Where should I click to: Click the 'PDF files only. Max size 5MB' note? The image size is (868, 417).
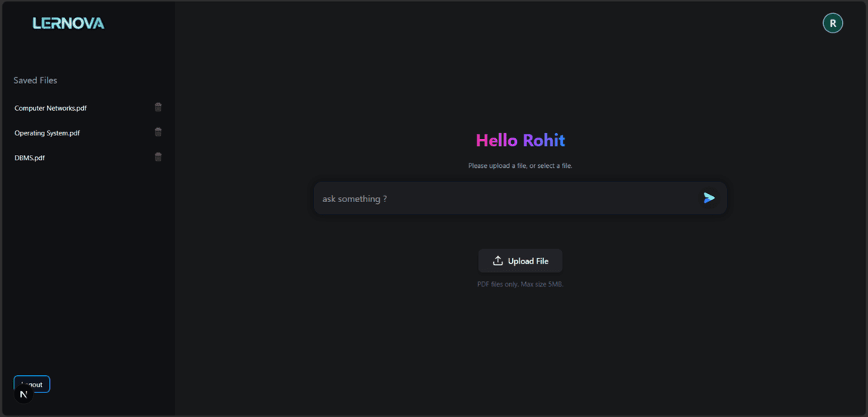520,285
